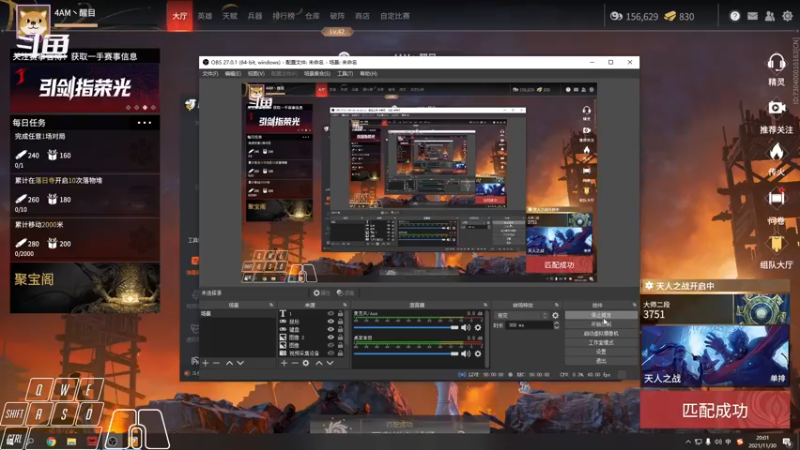Viewport: 800px width, 450px height.
Task: Toggle visibility eye of 键盘 source
Action: [331, 330]
